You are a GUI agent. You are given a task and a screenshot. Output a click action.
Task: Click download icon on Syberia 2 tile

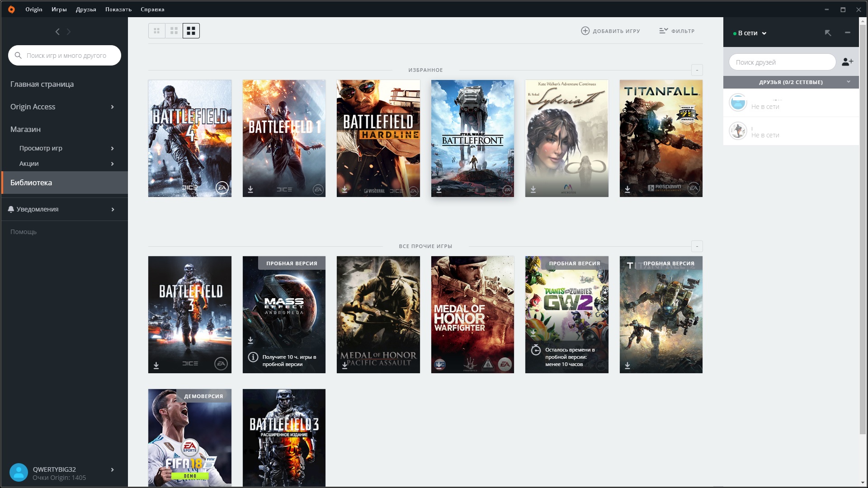(x=533, y=189)
